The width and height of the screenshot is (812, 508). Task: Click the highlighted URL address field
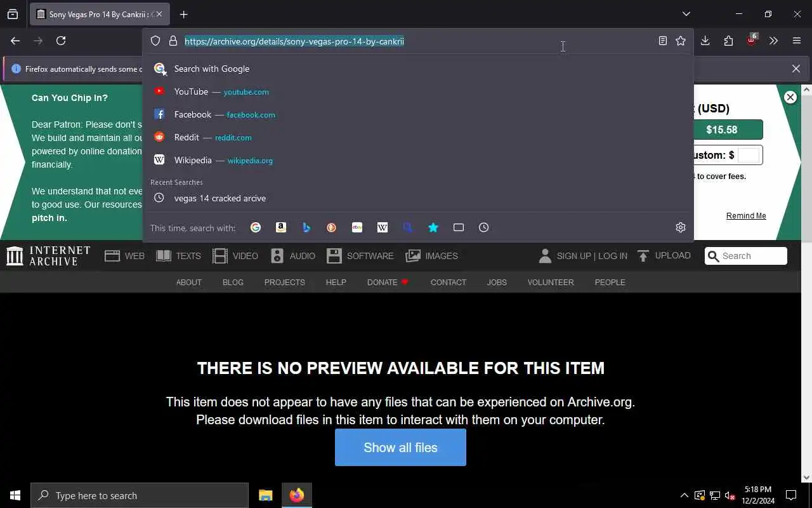[x=419, y=41]
